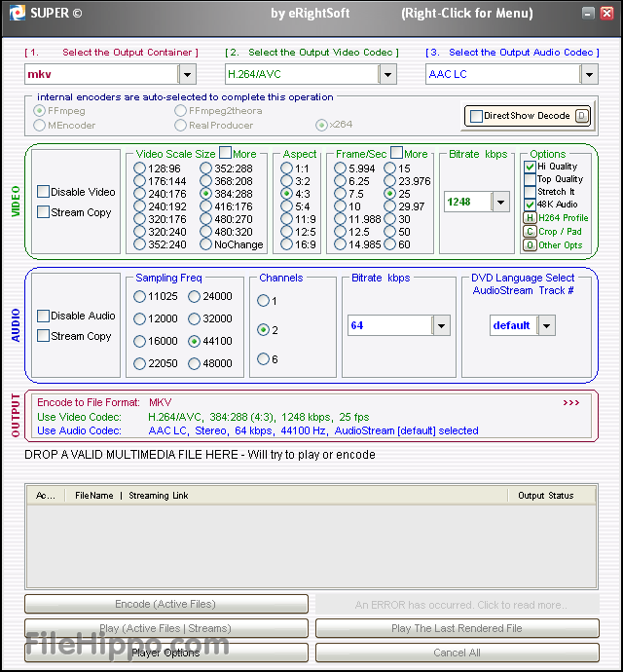Click the Ac... column header
This screenshot has width=623, height=672.
pyautogui.click(x=46, y=496)
